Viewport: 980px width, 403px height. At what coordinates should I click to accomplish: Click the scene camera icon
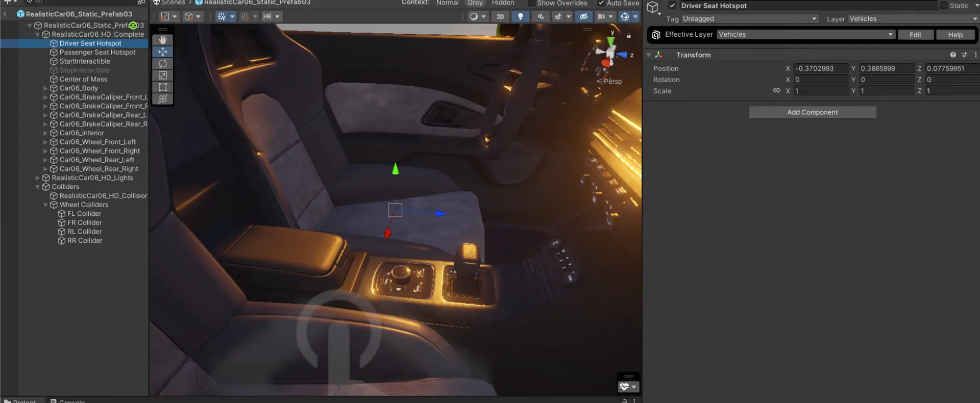(x=601, y=16)
